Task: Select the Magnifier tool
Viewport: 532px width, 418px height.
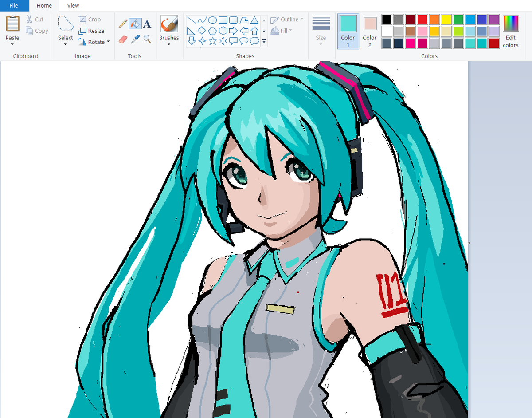Action: click(147, 39)
